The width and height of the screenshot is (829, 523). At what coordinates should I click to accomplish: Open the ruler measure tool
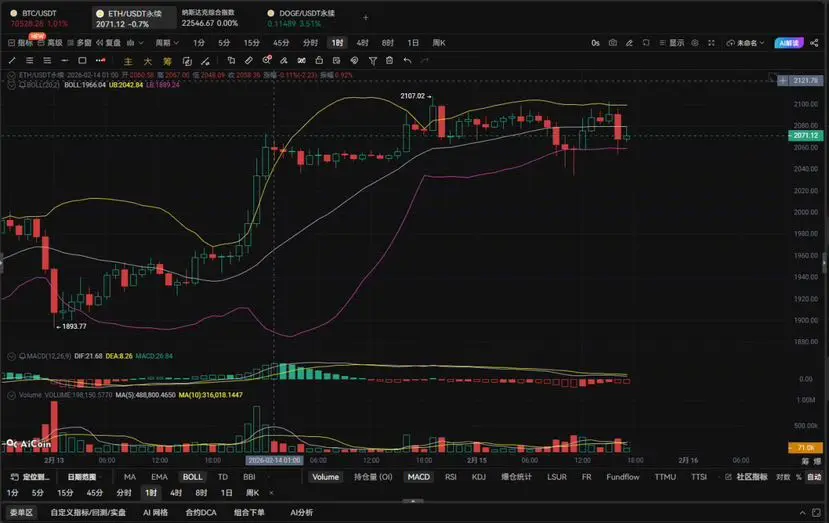pos(248,61)
